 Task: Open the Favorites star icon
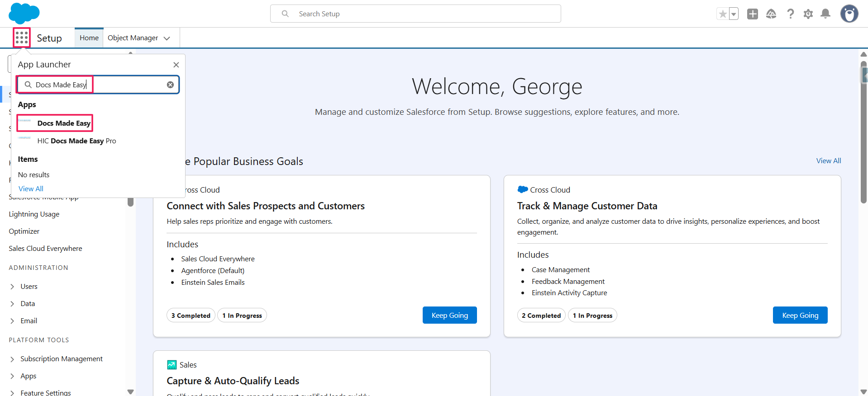coord(723,14)
